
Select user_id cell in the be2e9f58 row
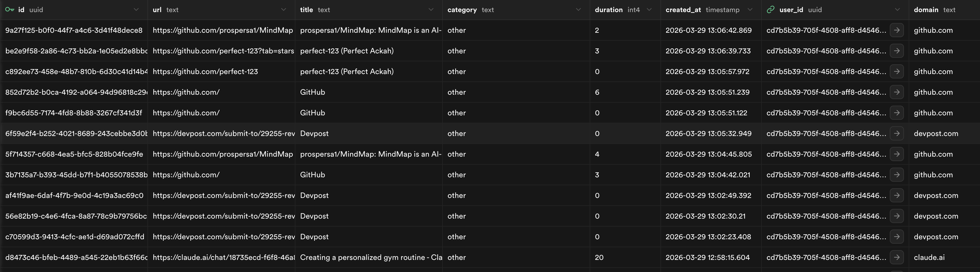(835, 51)
